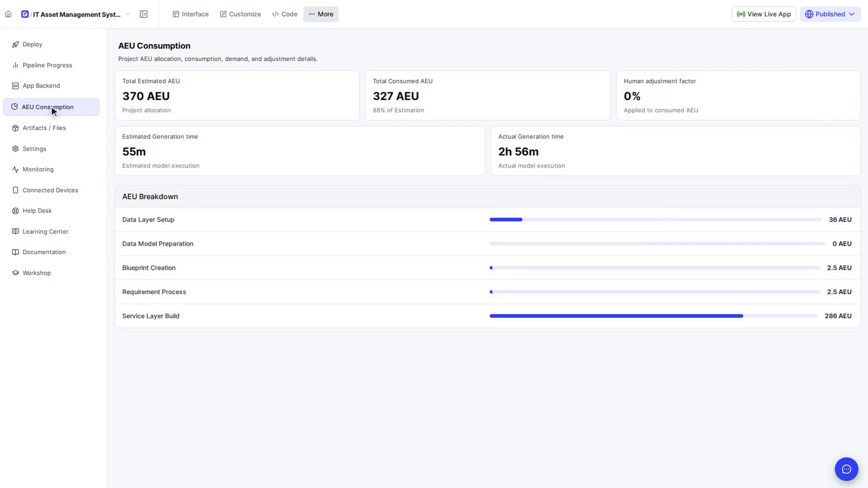Click View Live App button
The width and height of the screenshot is (868, 488).
[x=764, y=14]
